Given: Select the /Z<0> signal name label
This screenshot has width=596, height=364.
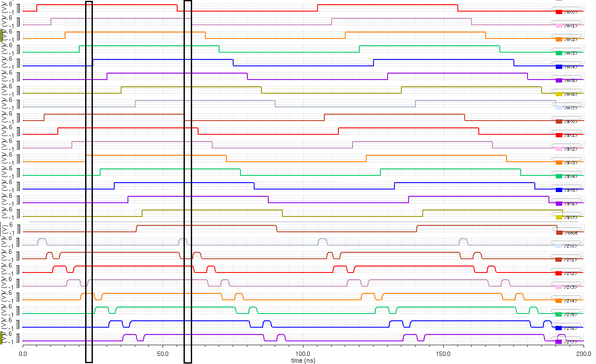Looking at the screenshot, I should (x=571, y=246).
